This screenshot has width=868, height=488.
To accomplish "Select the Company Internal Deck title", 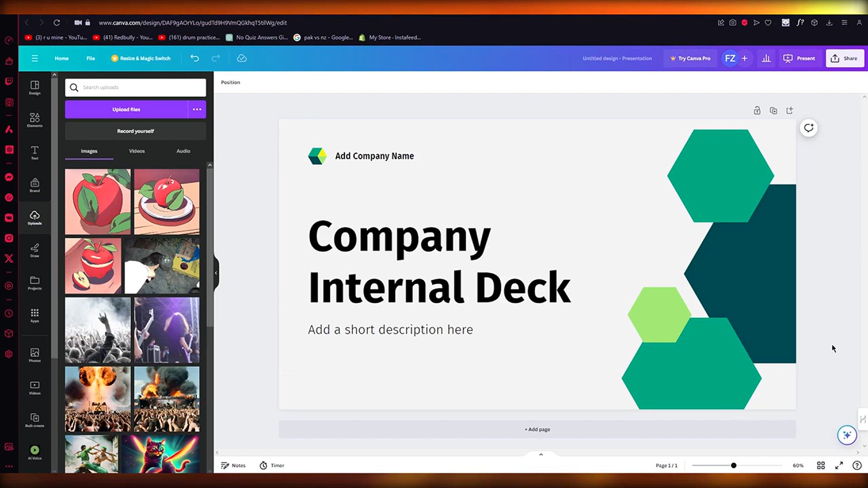I will point(439,262).
